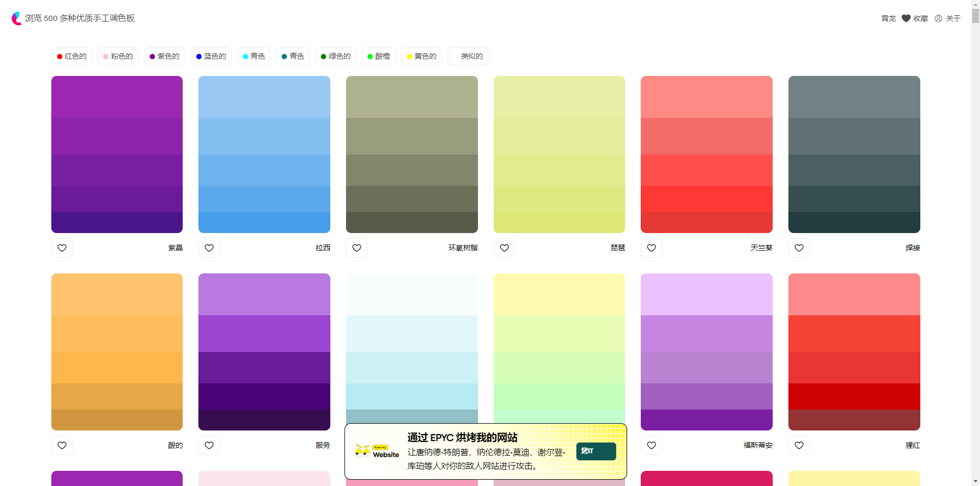Heart the 天竺葵 red palette

[x=651, y=248]
